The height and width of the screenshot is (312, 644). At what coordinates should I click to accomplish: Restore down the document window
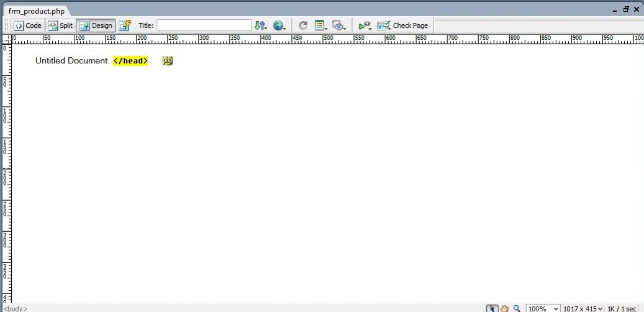[x=627, y=9]
